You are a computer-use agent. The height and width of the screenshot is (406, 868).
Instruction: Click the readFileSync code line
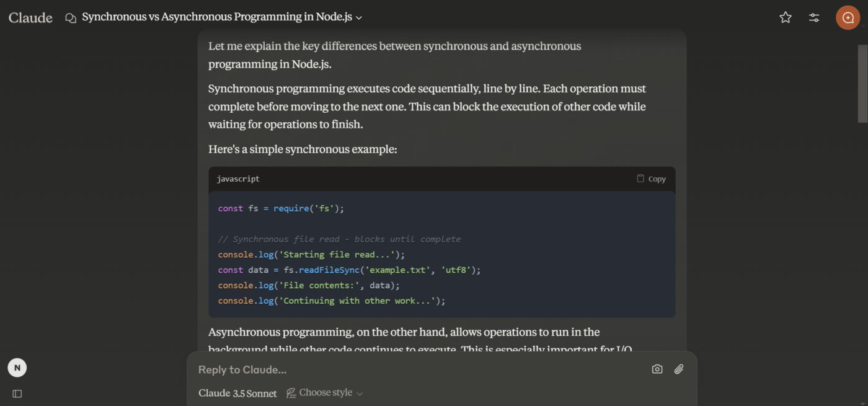(349, 270)
